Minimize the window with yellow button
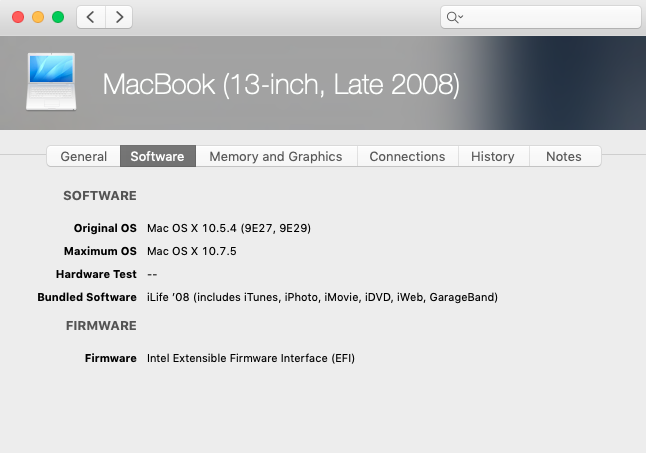 coord(38,17)
